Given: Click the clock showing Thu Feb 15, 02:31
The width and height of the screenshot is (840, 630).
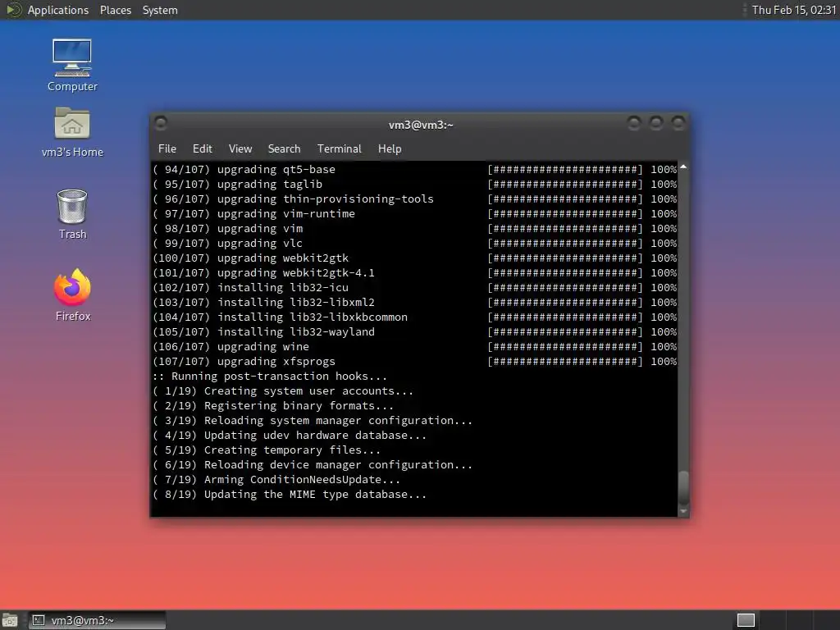Looking at the screenshot, I should (793, 10).
